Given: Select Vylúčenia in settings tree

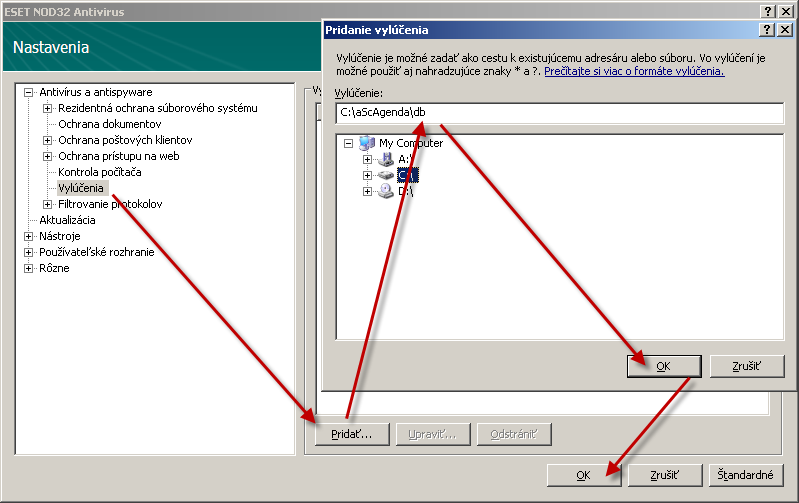Looking at the screenshot, I should [81, 188].
